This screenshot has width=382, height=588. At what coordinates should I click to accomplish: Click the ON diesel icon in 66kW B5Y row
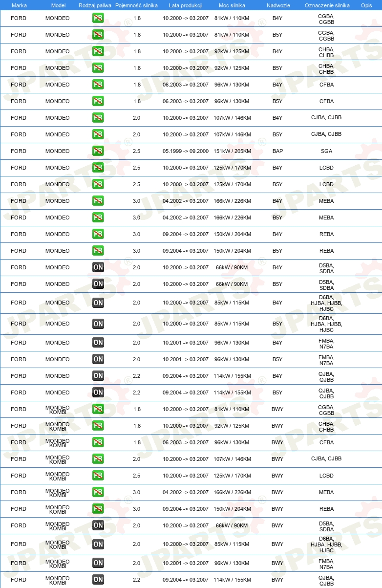[98, 284]
